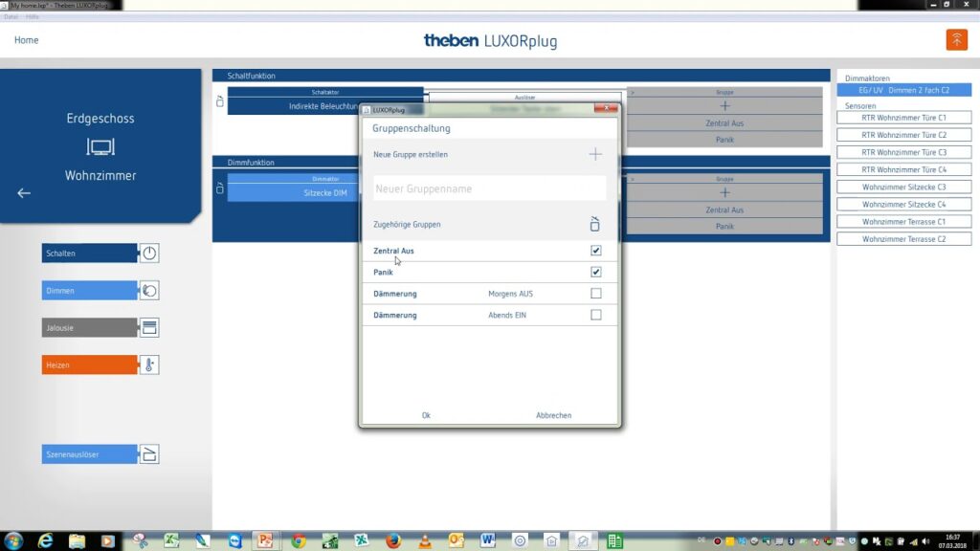Open Google Chrome from the taskbar

tap(299, 540)
